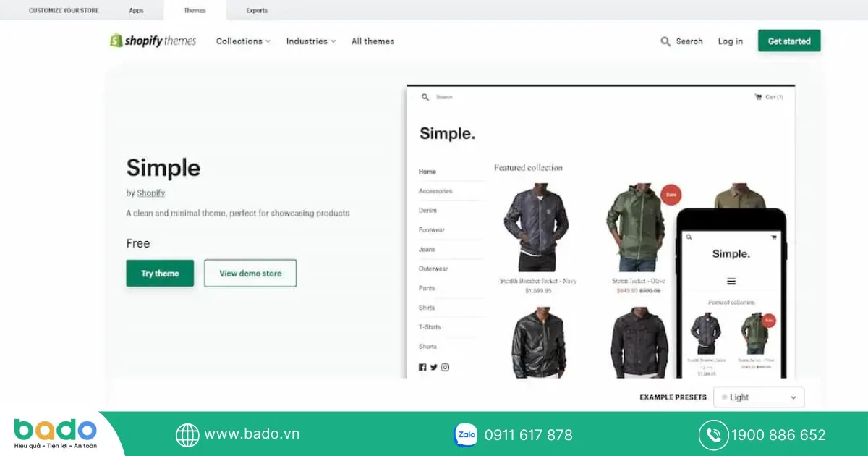Click the www.bado.vn website text
The width and height of the screenshot is (868, 456).
pos(252,434)
